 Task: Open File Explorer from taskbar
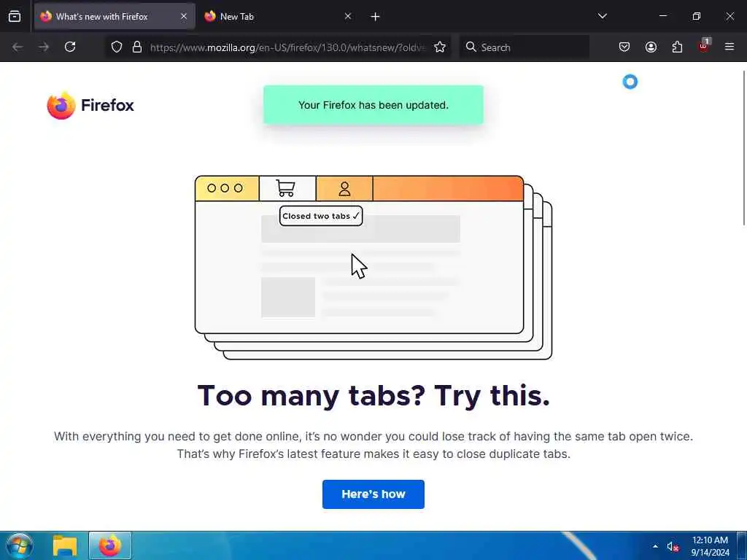(x=65, y=545)
